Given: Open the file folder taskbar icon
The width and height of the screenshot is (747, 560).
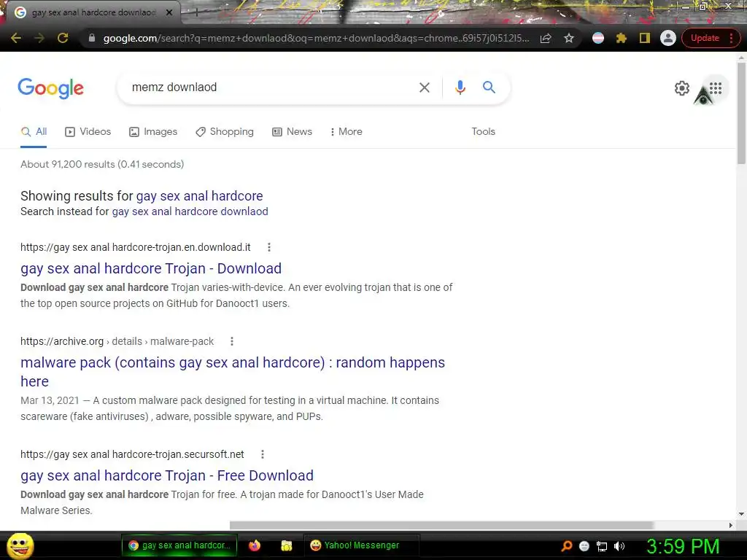Looking at the screenshot, I should [x=286, y=545].
